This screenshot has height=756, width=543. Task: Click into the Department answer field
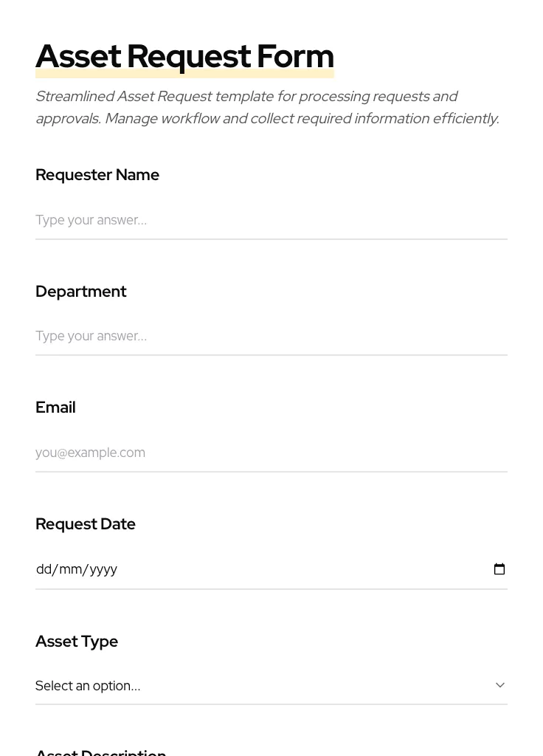click(x=271, y=336)
